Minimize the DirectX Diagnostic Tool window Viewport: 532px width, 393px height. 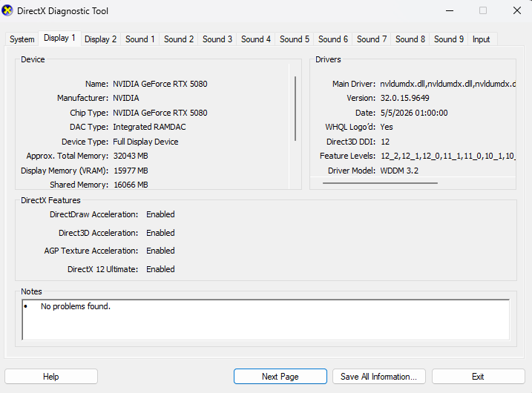coord(450,11)
